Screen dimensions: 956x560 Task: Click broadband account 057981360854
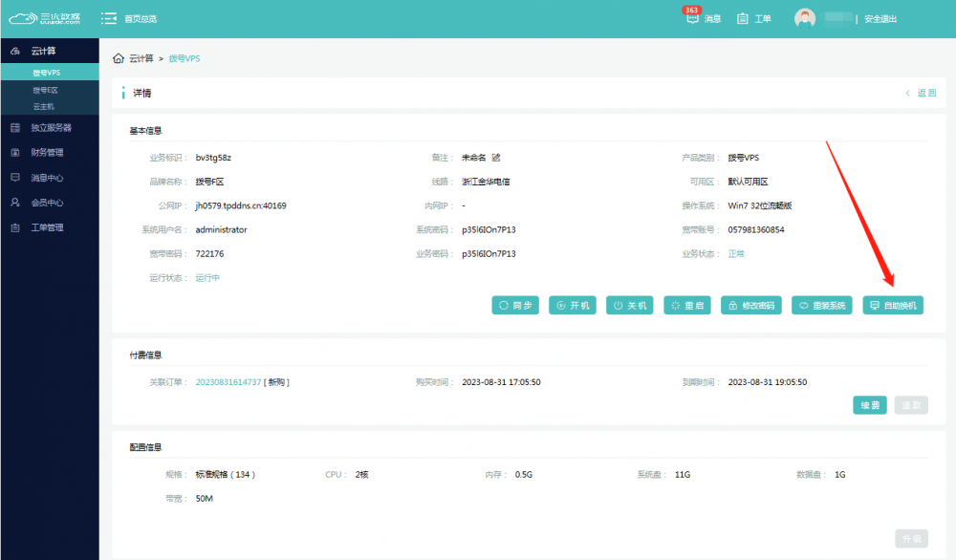pyautogui.click(x=756, y=229)
